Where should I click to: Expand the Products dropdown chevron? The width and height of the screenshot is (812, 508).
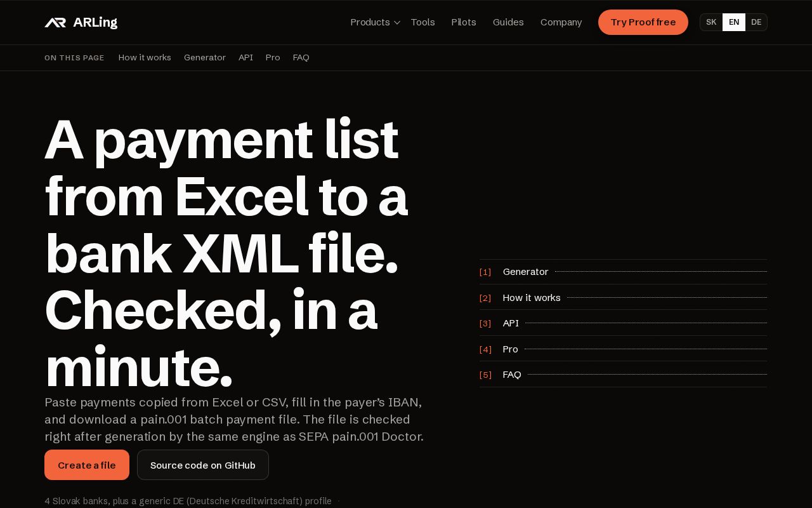(397, 23)
